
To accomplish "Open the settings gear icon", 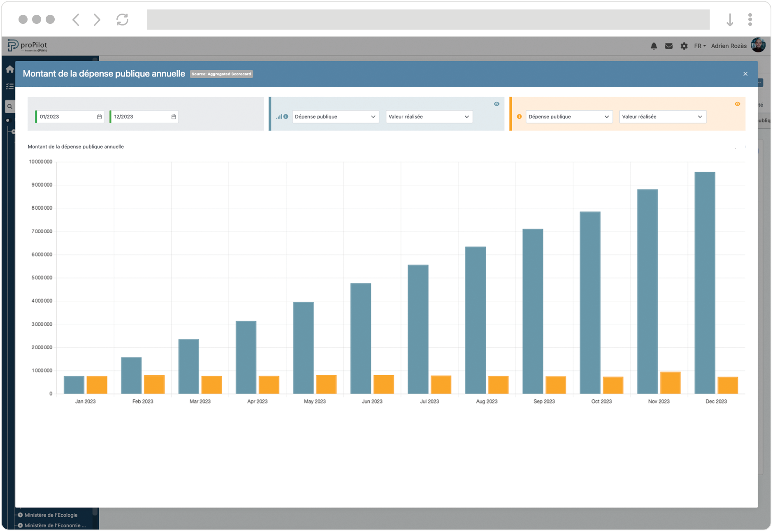I will point(684,46).
